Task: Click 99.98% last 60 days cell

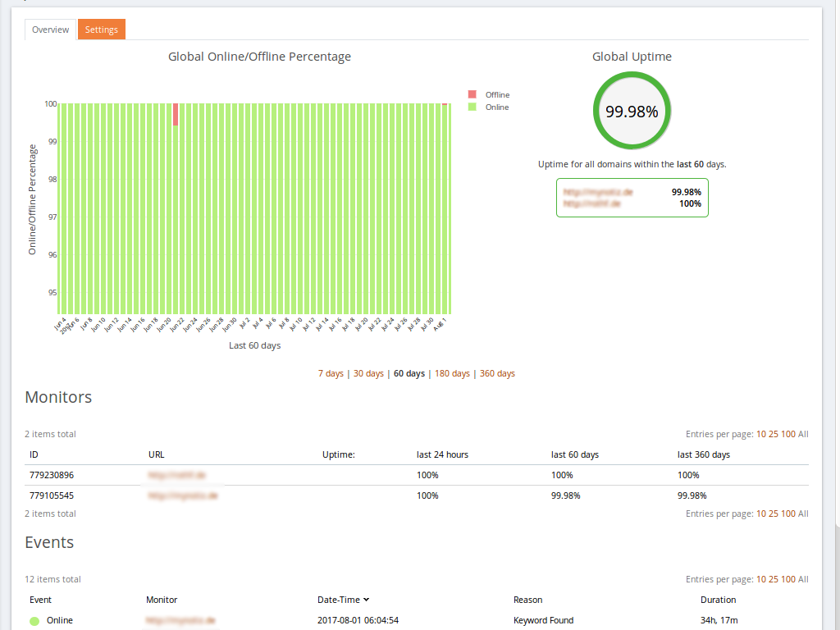Action: pos(566,495)
